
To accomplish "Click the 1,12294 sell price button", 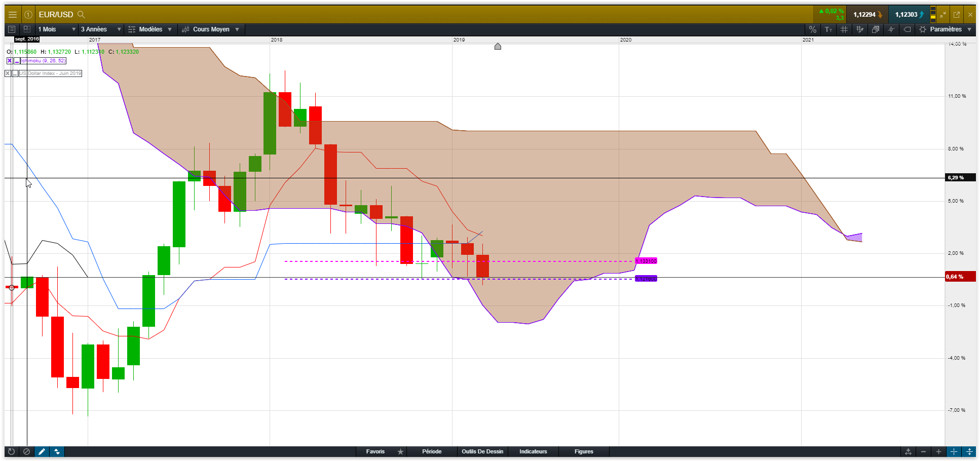I will pos(868,15).
